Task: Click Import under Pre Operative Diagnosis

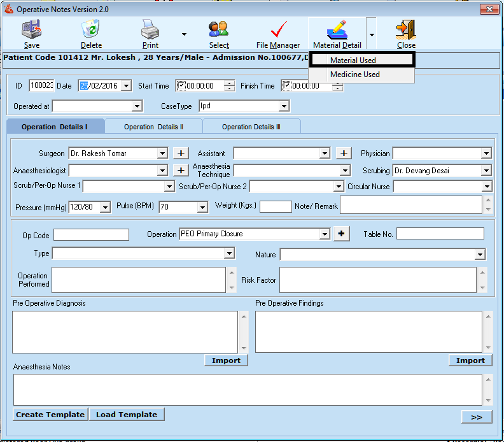Action: click(x=226, y=360)
